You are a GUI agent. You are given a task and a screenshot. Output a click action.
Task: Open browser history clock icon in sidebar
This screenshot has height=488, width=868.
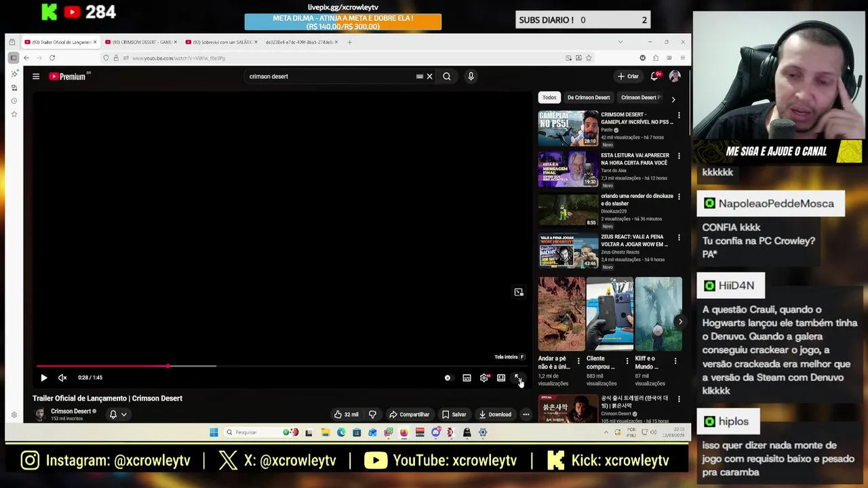tap(14, 101)
